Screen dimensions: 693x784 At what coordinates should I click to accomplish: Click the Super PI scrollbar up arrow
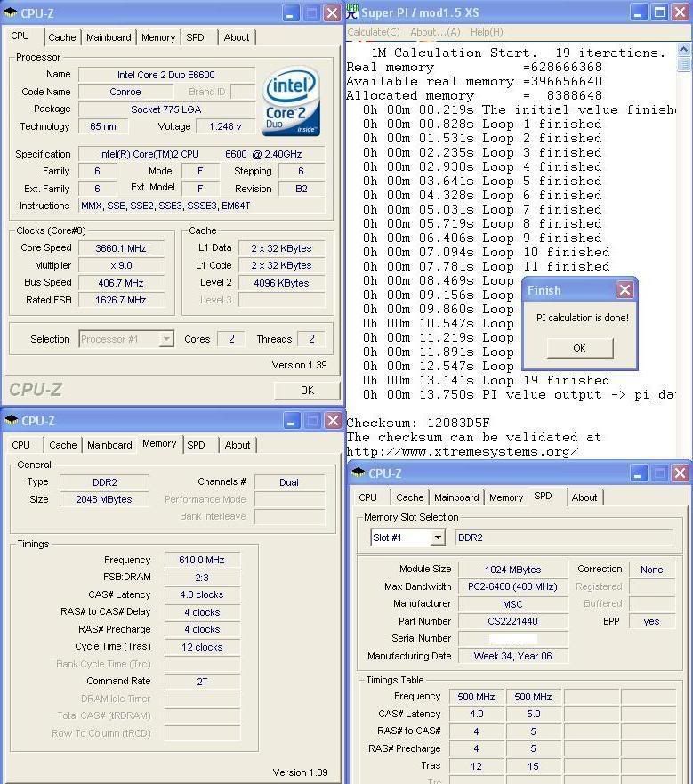(x=683, y=50)
